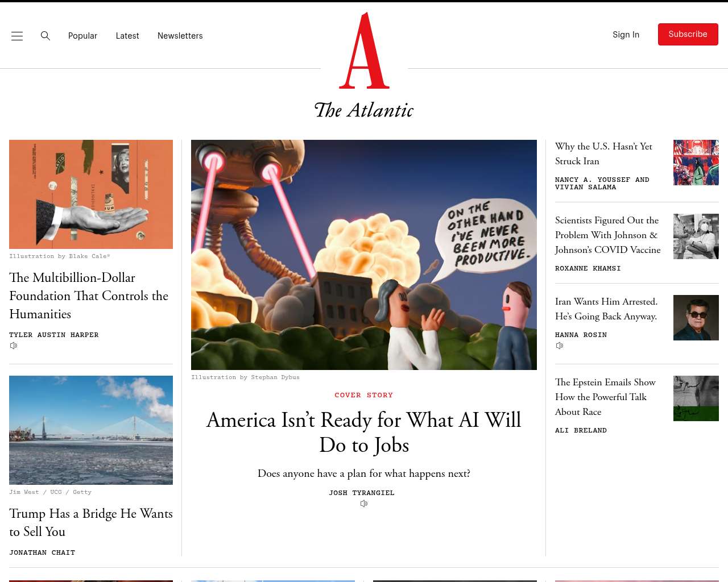The height and width of the screenshot is (582, 728).
Task: Read 'The Multibillion-Dollar Foundation That Controls the Humanities'
Action: click(89, 296)
